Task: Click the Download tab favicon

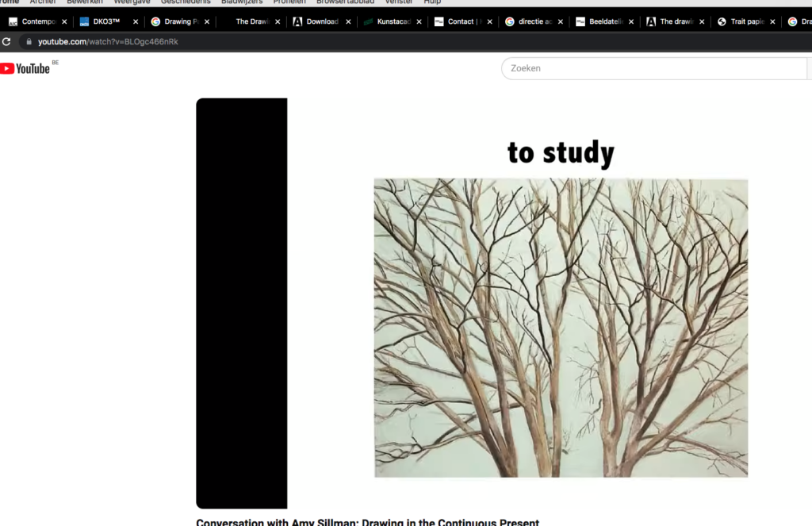Action: pyautogui.click(x=297, y=21)
